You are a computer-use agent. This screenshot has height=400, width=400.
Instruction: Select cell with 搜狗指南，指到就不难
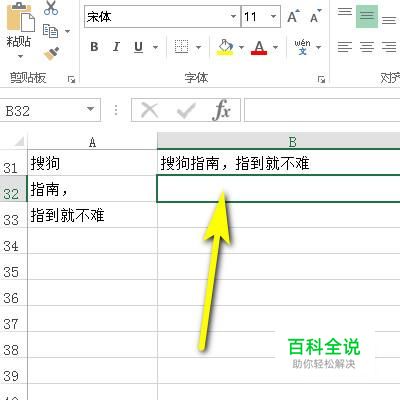click(279, 163)
